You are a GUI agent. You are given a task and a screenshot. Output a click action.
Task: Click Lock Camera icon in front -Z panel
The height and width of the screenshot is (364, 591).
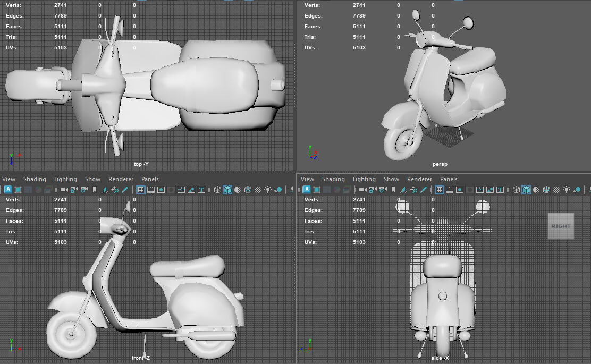click(74, 190)
